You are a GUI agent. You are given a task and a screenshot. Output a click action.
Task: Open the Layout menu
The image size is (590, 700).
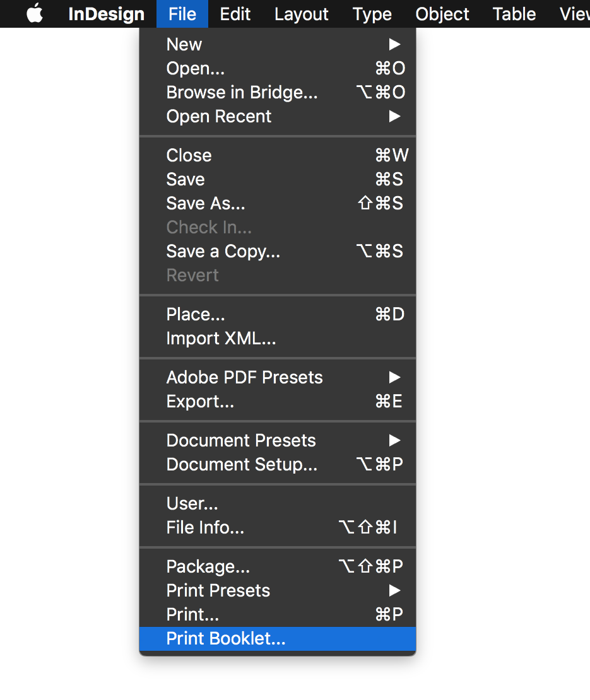pyautogui.click(x=301, y=14)
